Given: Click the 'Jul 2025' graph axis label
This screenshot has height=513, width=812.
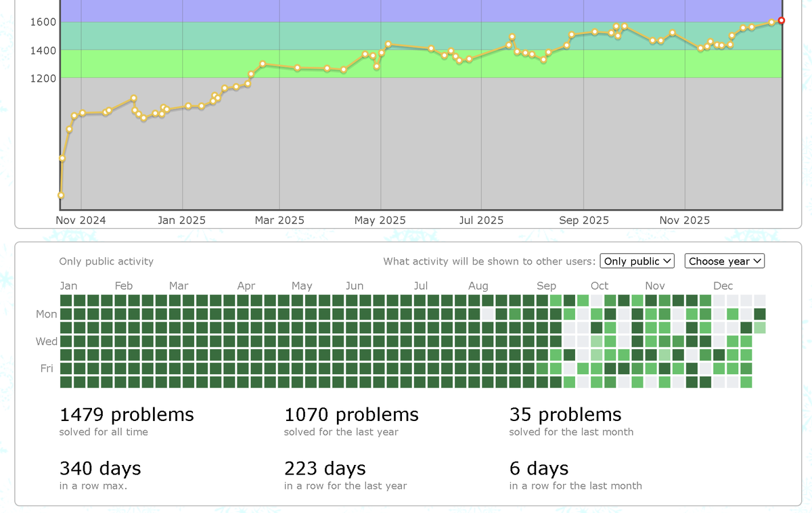Looking at the screenshot, I should [481, 220].
